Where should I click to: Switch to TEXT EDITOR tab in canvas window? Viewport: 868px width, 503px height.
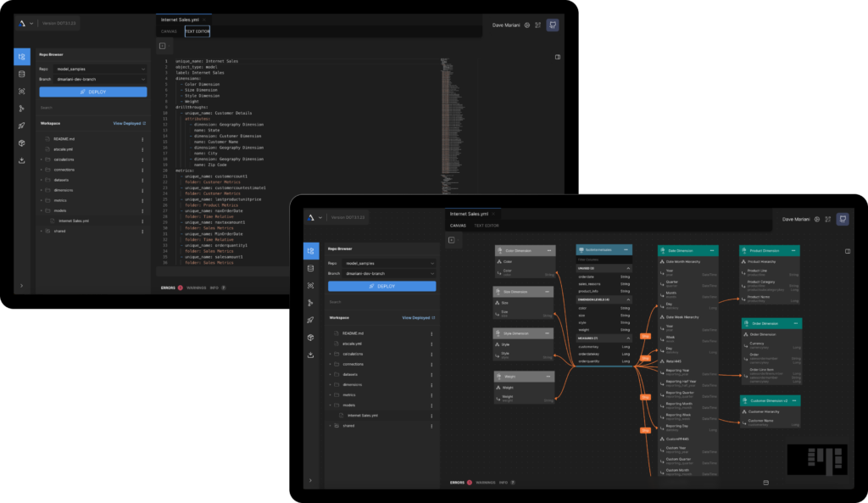(486, 226)
